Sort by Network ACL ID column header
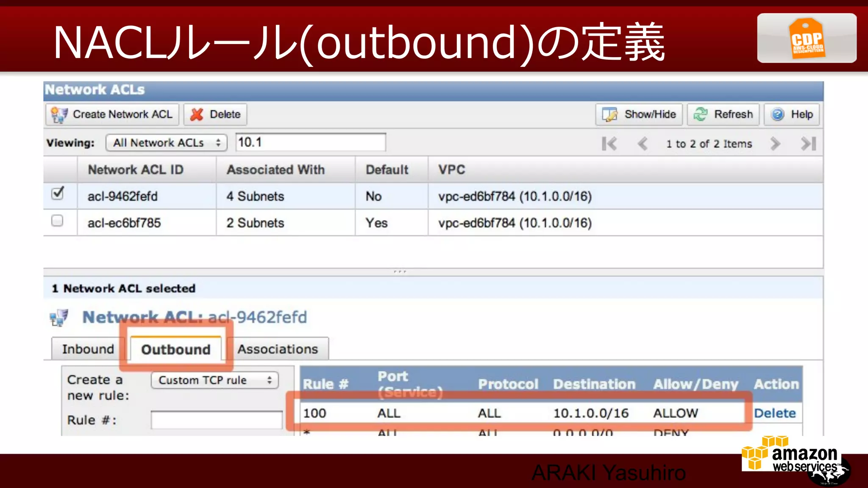 pos(147,169)
